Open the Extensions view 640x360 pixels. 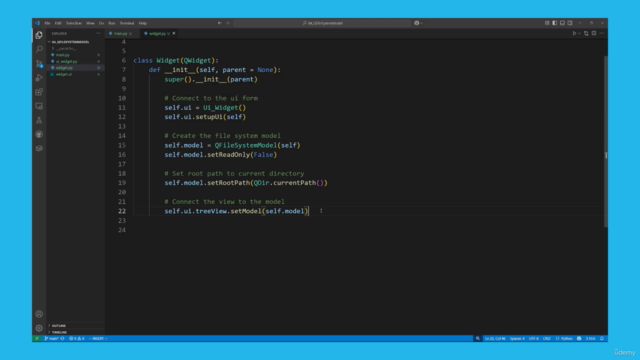point(39,92)
